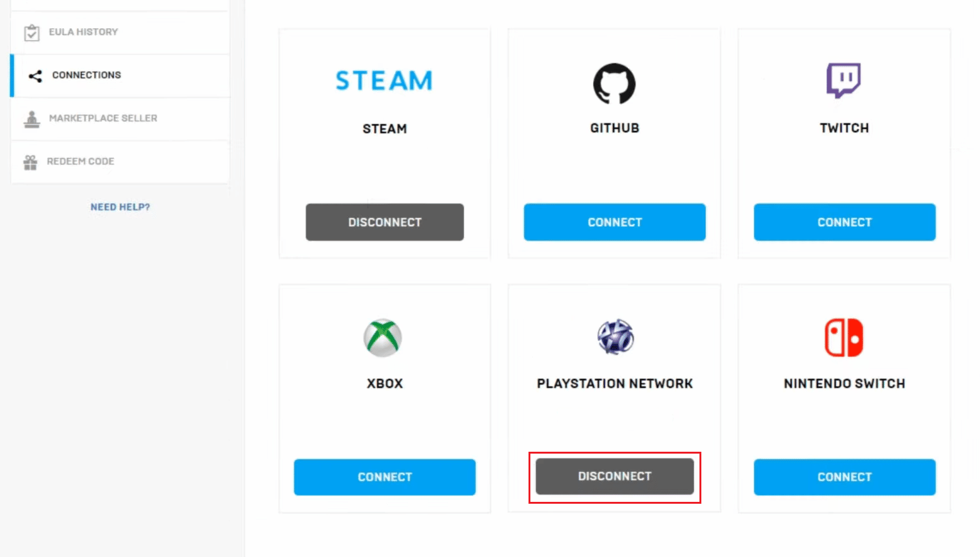Disconnect the Steam account

tap(384, 222)
